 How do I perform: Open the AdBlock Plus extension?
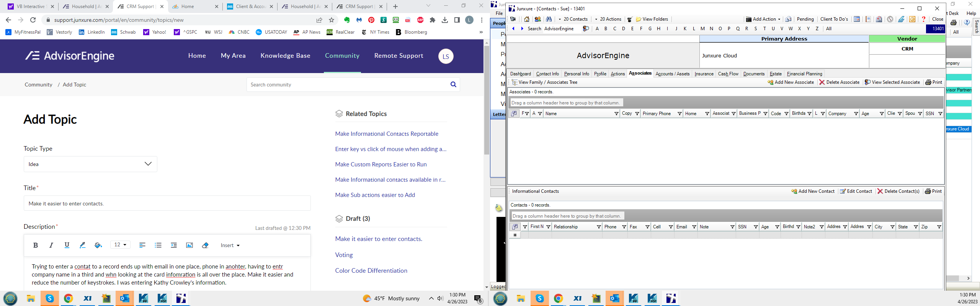[420, 20]
